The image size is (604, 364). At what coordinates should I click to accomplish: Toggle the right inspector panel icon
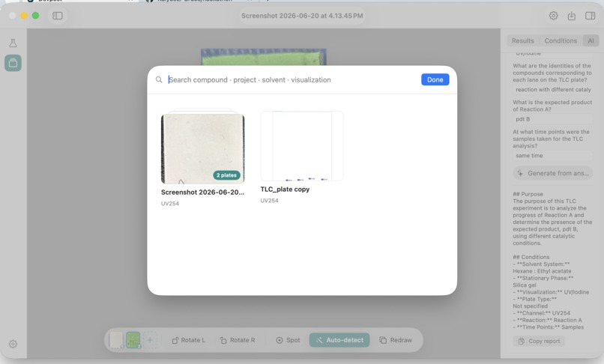click(590, 16)
